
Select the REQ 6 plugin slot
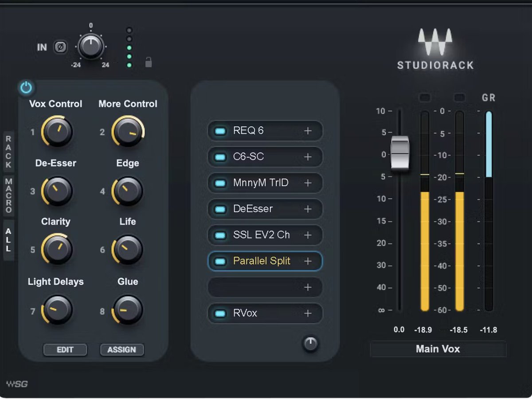click(265, 131)
